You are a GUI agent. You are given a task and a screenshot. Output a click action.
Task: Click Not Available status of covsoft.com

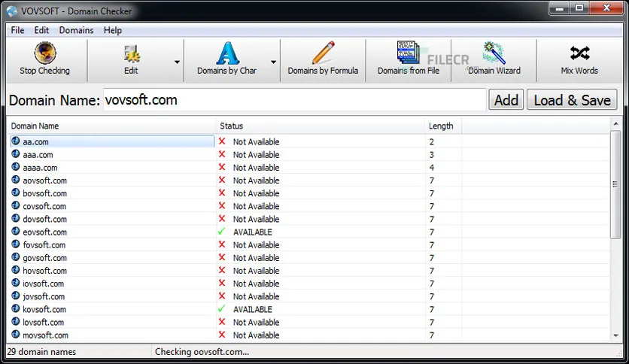click(x=256, y=206)
